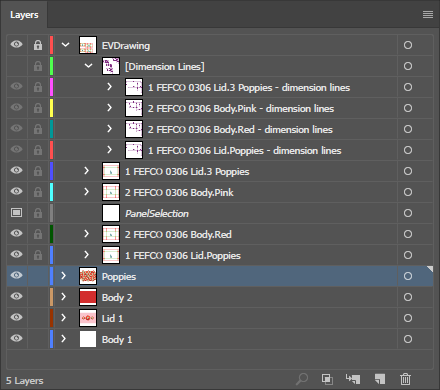Screen dimensions: 440x390
Task: Click orange color strip of Body 2 layer
Action: point(51,297)
